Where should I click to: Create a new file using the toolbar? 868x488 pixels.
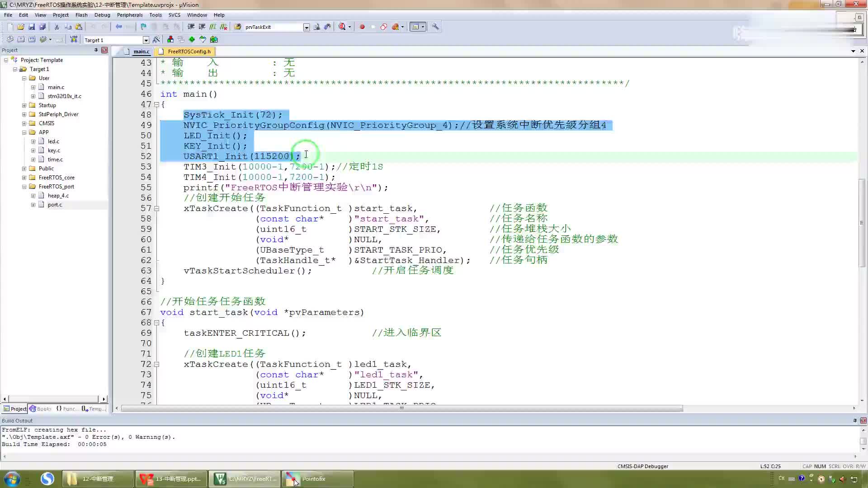pyautogui.click(x=10, y=27)
